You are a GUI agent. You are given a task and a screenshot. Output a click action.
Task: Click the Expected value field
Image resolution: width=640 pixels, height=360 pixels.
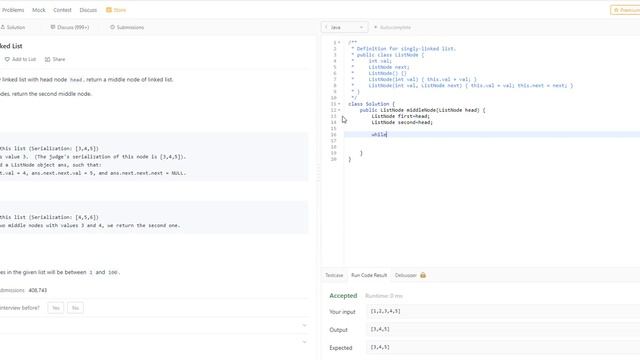pyautogui.click(x=503, y=347)
